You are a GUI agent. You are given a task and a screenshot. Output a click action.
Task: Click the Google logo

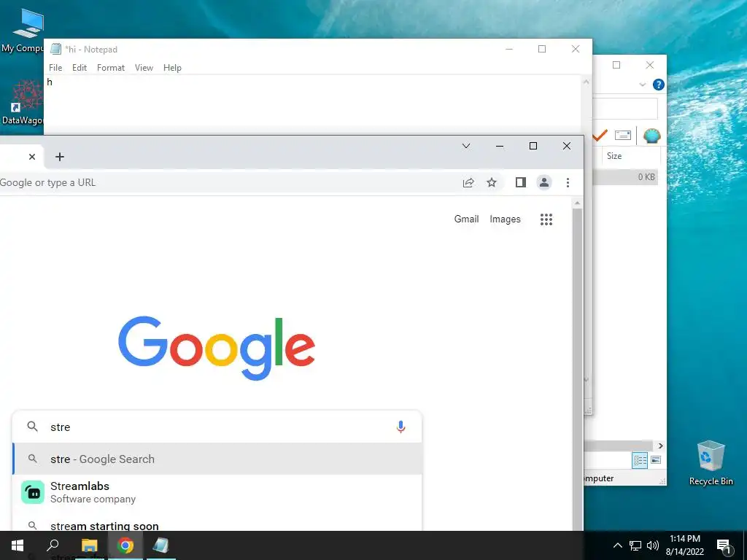tap(217, 348)
